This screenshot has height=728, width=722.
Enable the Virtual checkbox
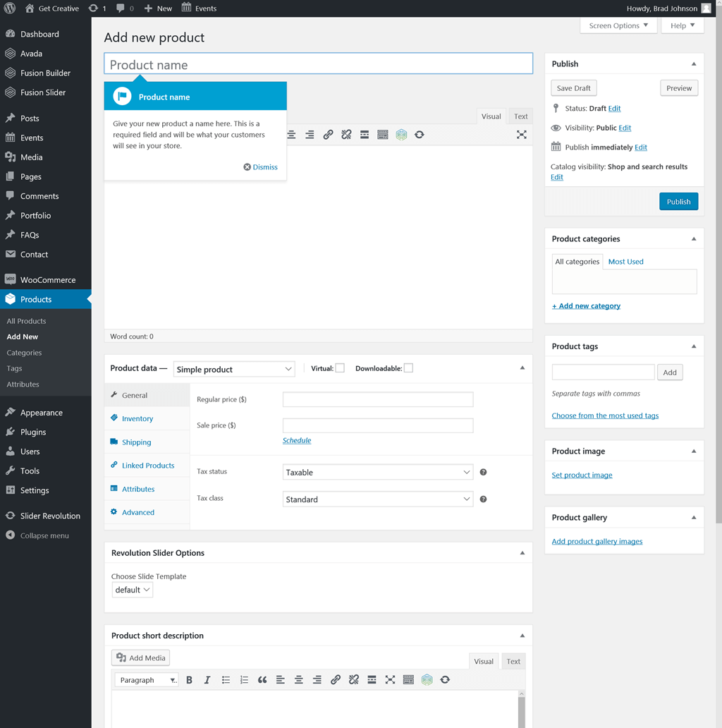[x=340, y=368]
